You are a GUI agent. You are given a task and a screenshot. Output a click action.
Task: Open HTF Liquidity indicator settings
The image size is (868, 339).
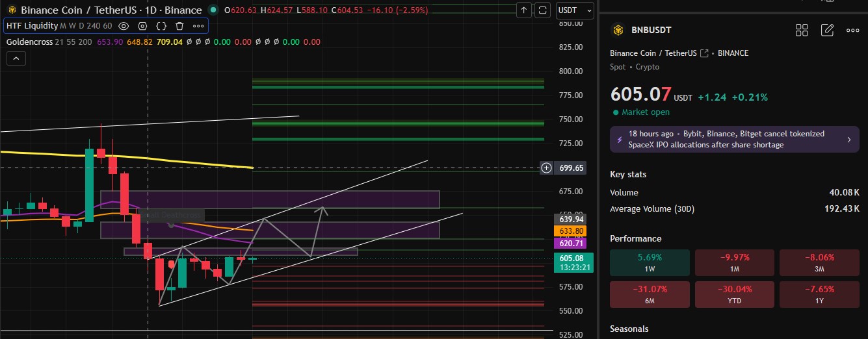point(142,26)
